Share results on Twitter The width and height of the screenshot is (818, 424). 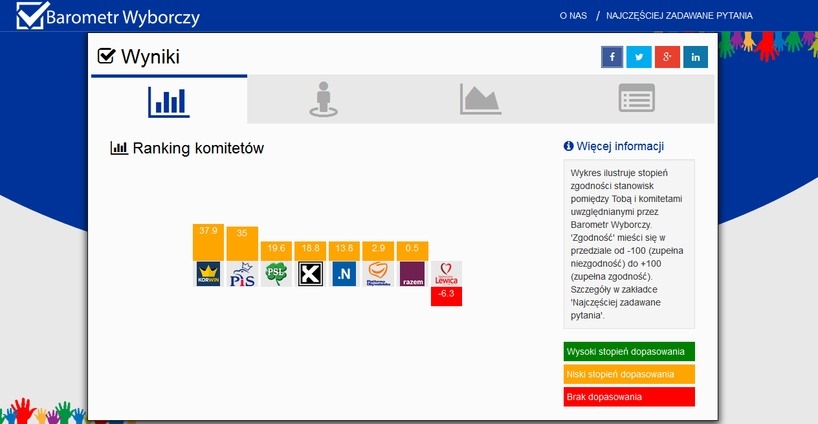639,58
